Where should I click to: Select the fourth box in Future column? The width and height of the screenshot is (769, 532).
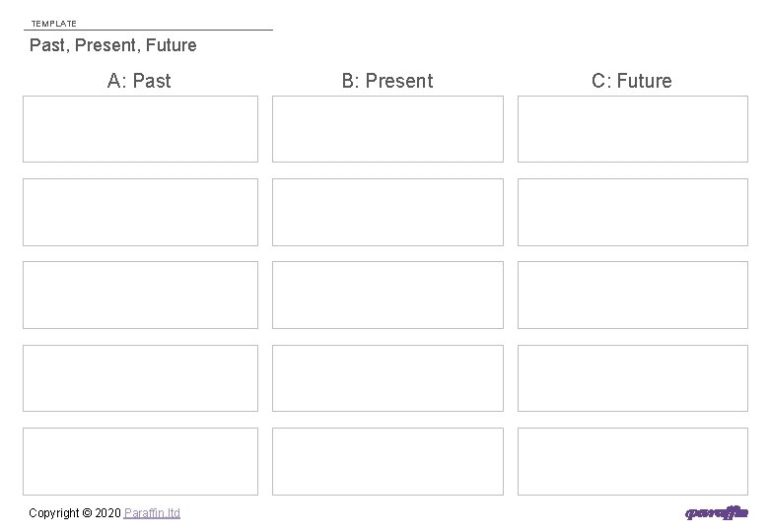[x=633, y=378]
